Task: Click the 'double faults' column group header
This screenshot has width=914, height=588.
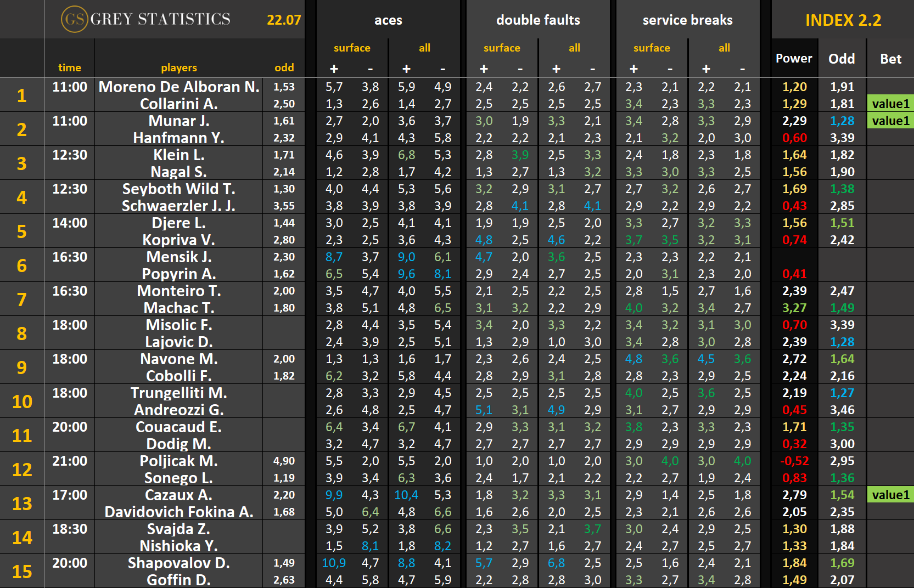Action: (538, 20)
